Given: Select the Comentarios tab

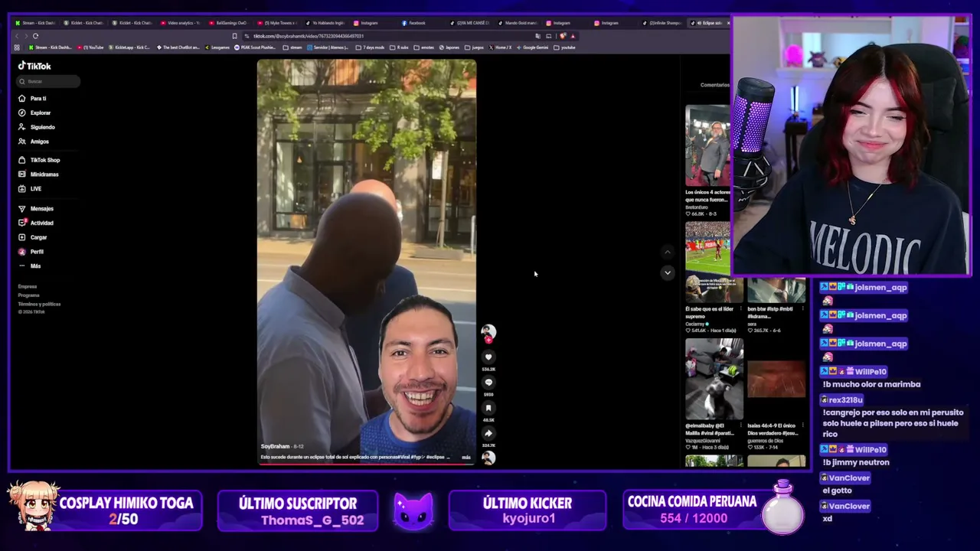Looking at the screenshot, I should pyautogui.click(x=714, y=85).
